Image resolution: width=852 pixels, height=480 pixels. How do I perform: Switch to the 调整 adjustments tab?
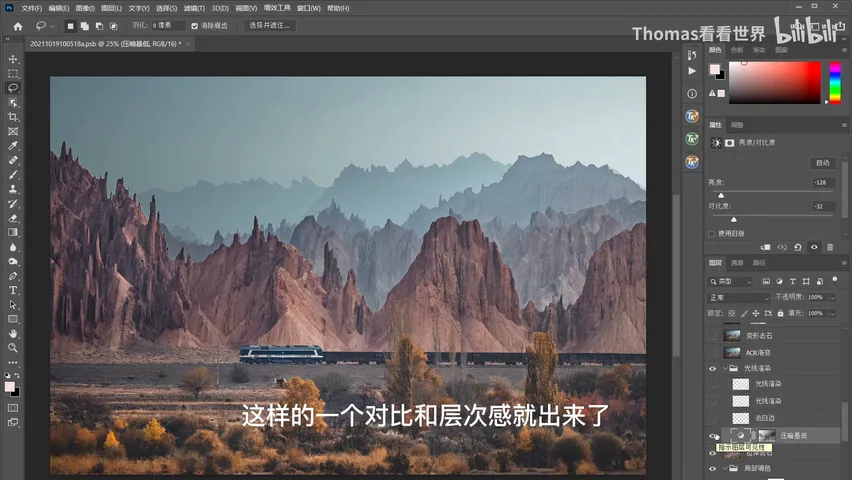pyautogui.click(x=737, y=125)
